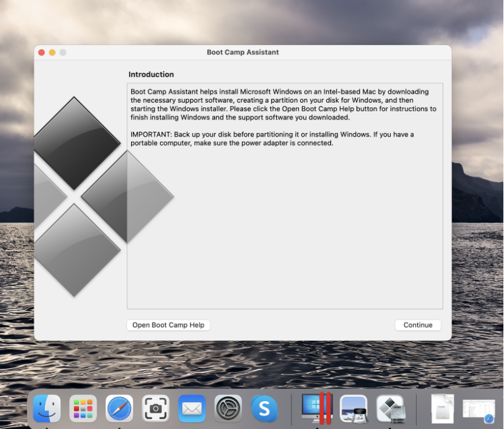504x429 pixels.
Task: Restore the minimized Safari window thumbnail
Action: click(x=479, y=410)
